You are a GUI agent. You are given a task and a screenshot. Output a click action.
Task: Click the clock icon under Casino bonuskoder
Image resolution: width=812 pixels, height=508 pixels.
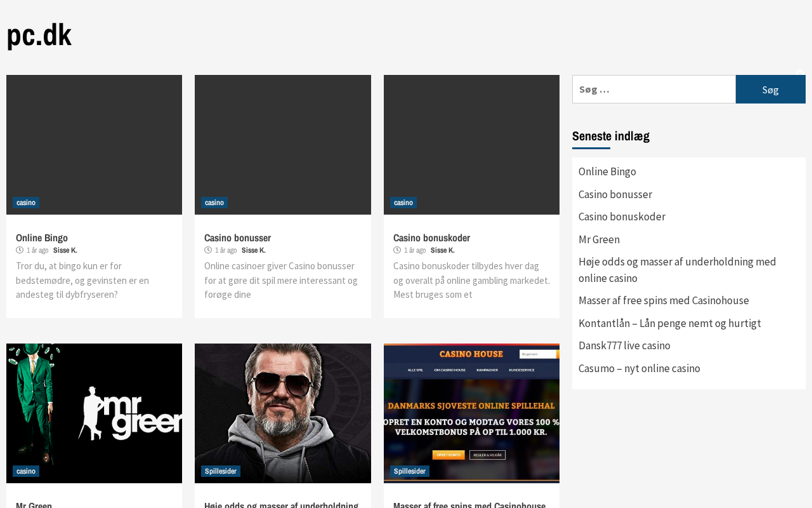pos(397,250)
